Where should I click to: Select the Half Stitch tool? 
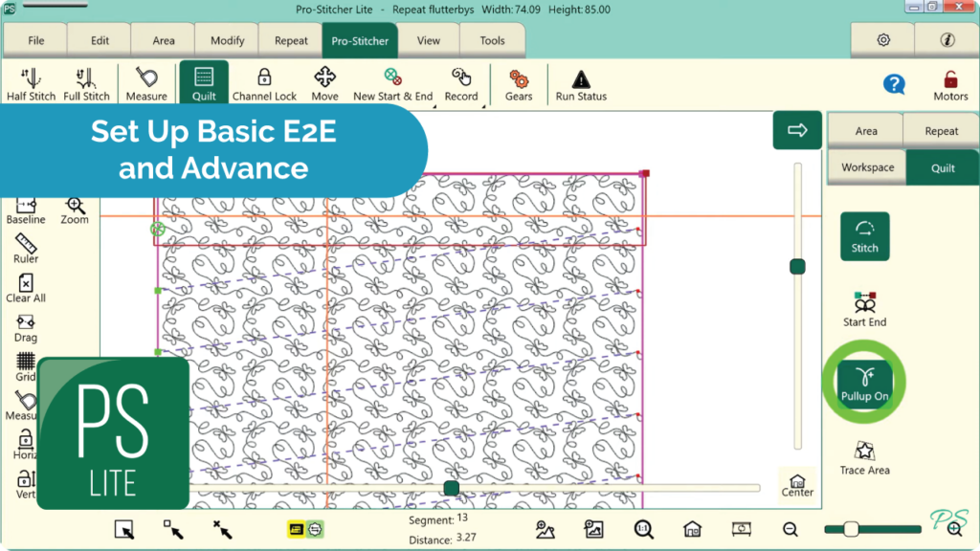pyautogui.click(x=31, y=84)
